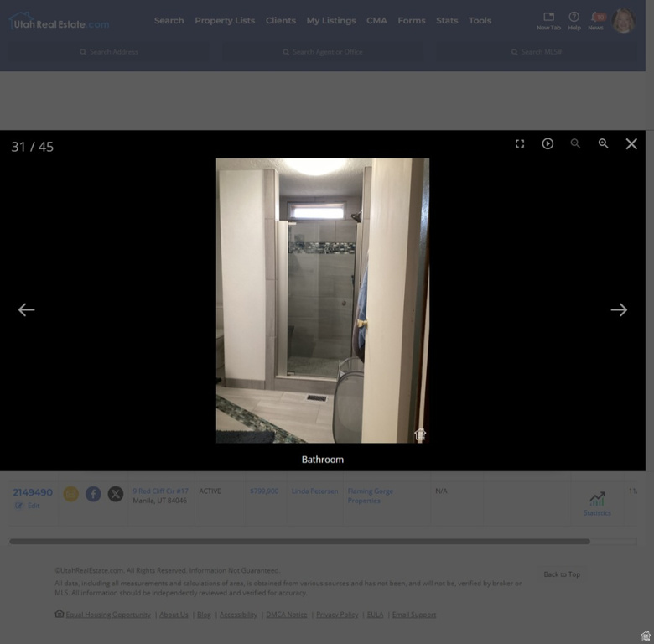Image resolution: width=654 pixels, height=644 pixels.
Task: Open the listing Statistics icon
Action: (597, 502)
